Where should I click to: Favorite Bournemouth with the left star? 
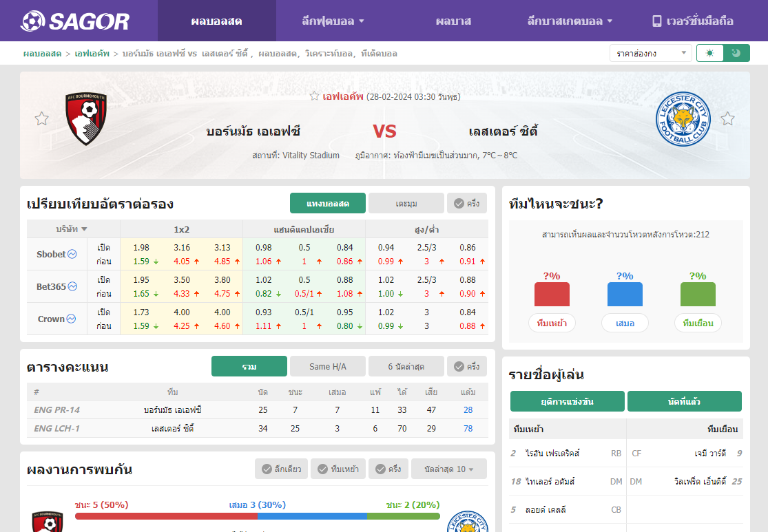tap(41, 118)
